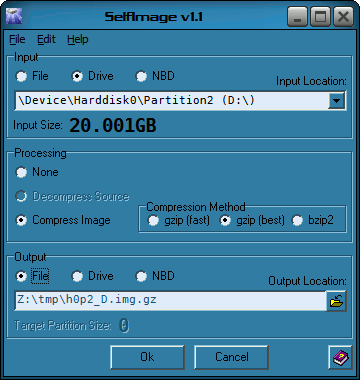
Task: Open the Help menu
Action: pyautogui.click(x=78, y=39)
